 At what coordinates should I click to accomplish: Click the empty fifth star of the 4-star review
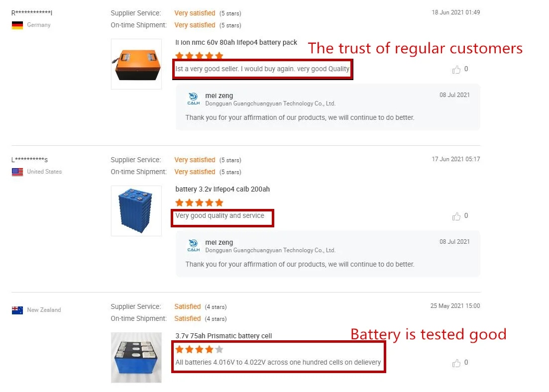click(220, 349)
